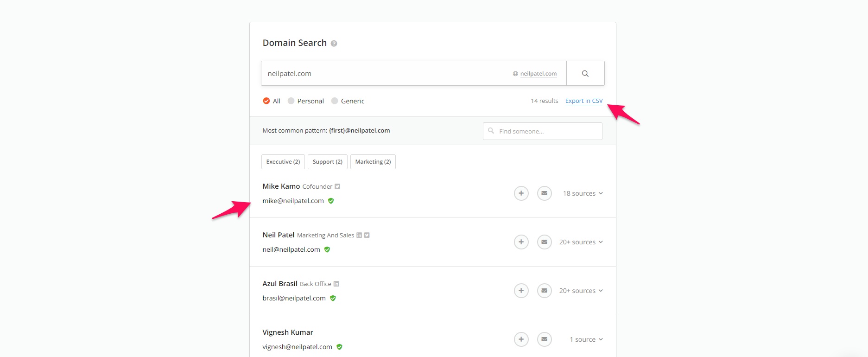Select the Generic filter radio button

click(x=335, y=101)
